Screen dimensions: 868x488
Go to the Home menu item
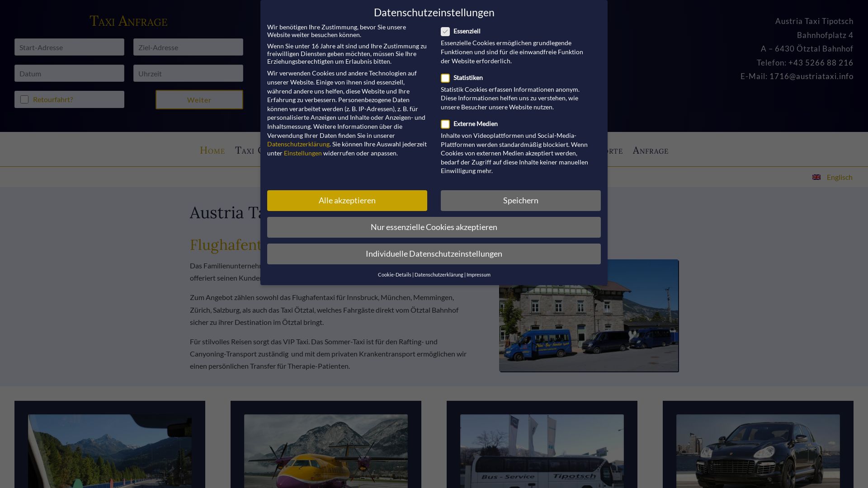[212, 150]
